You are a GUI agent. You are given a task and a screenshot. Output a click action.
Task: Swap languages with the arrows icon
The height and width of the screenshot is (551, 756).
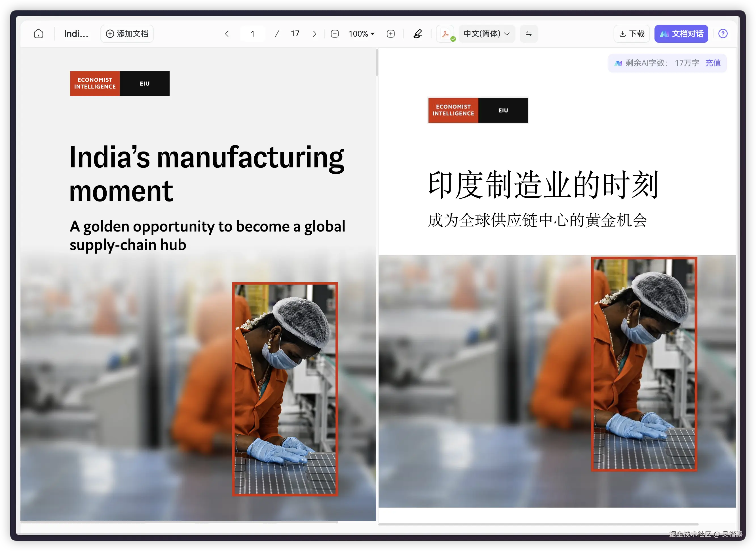tap(529, 34)
